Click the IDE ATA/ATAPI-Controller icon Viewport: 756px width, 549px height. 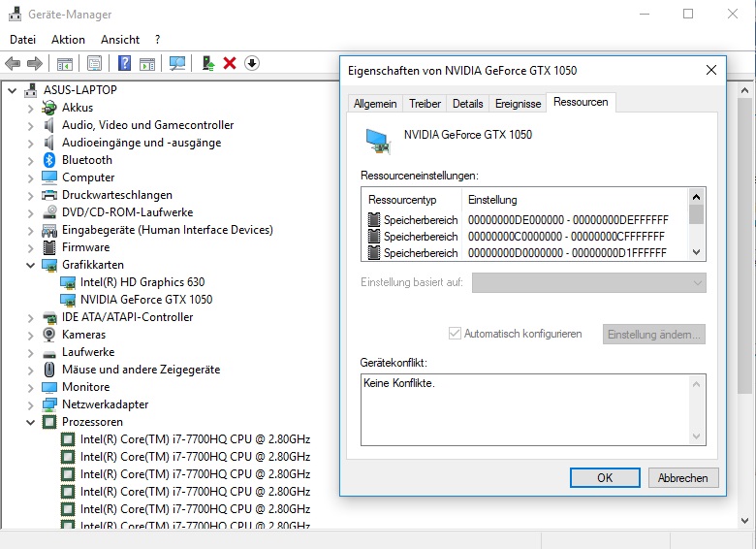pos(49,317)
